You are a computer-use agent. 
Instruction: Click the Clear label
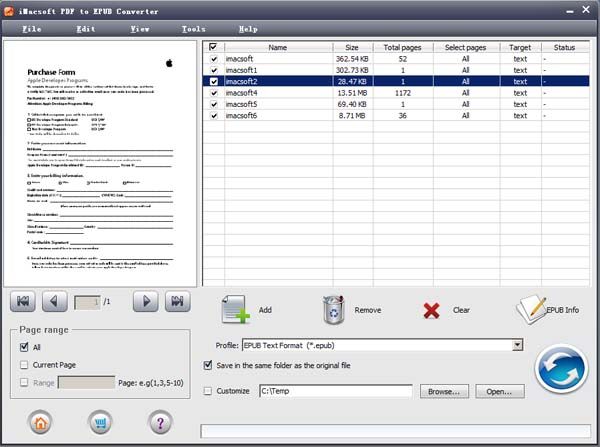point(461,310)
